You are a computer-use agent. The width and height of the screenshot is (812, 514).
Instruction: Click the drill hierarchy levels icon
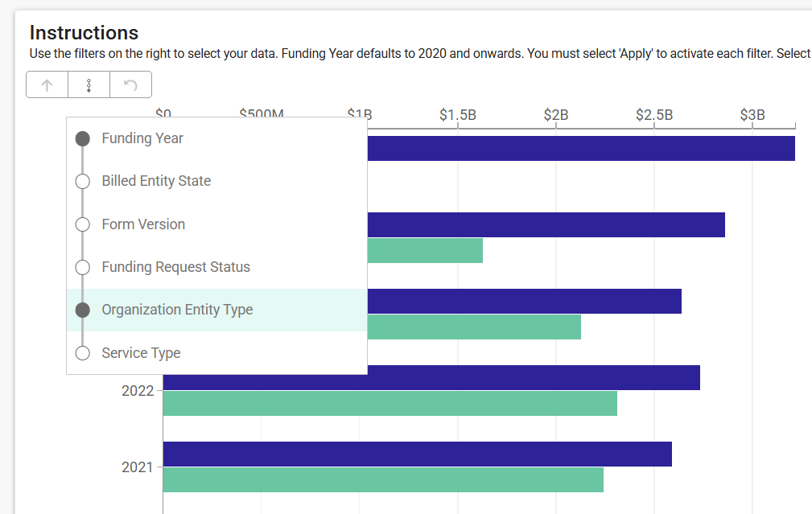(x=89, y=85)
